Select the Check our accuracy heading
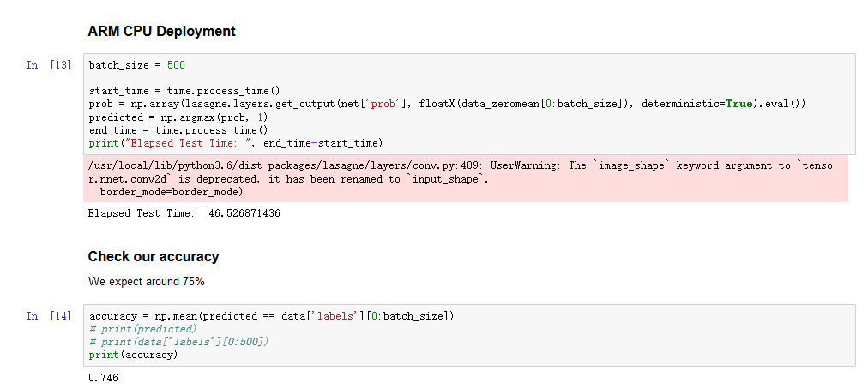 153,256
